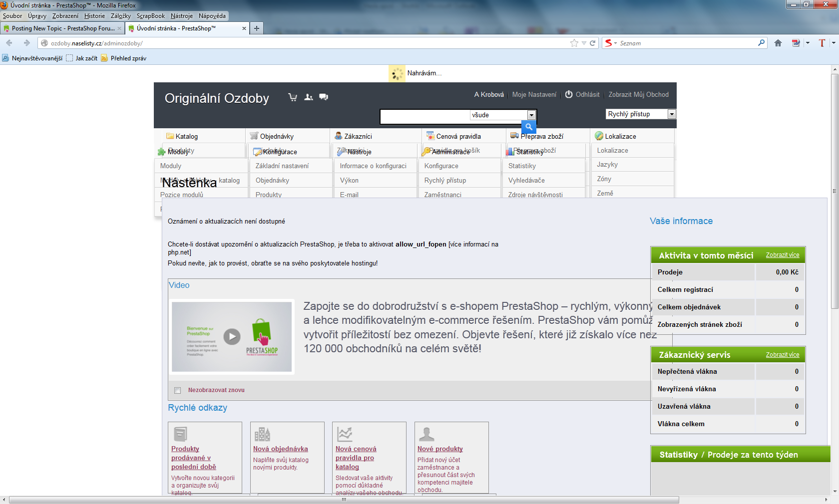Switch to Posting New Topic tab

point(62,28)
